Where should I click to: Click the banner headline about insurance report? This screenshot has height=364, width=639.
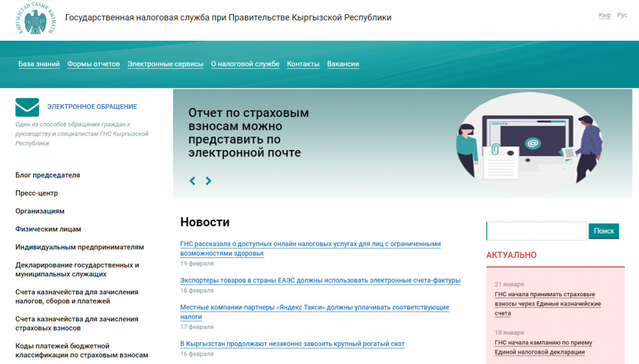[x=249, y=133]
